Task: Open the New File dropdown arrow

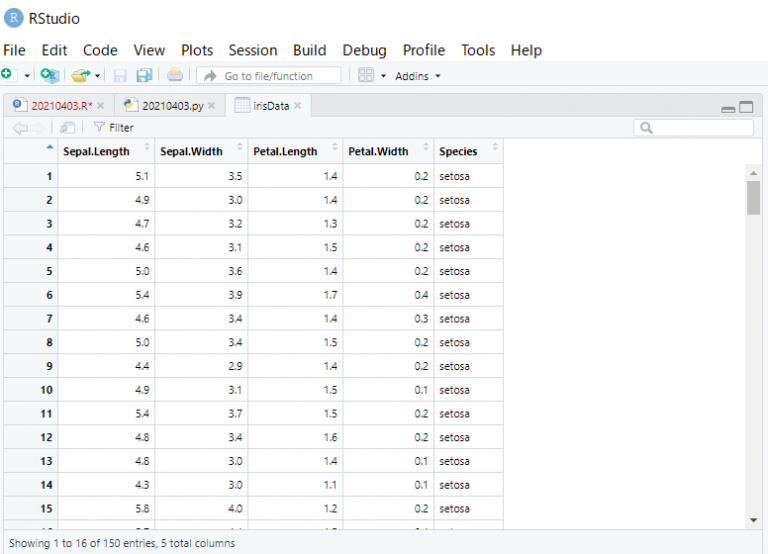Action: [27, 76]
